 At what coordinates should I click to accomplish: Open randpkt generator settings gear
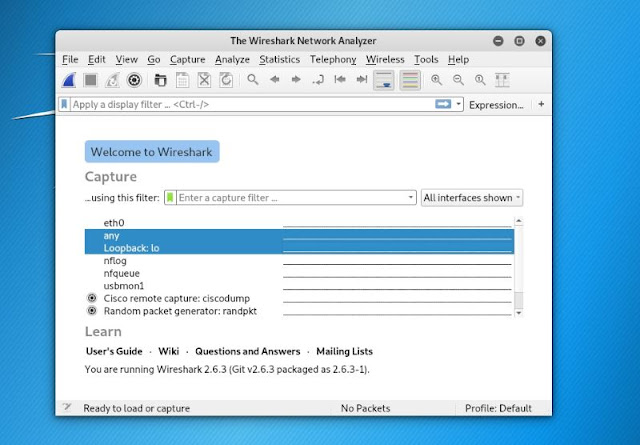tap(92, 311)
